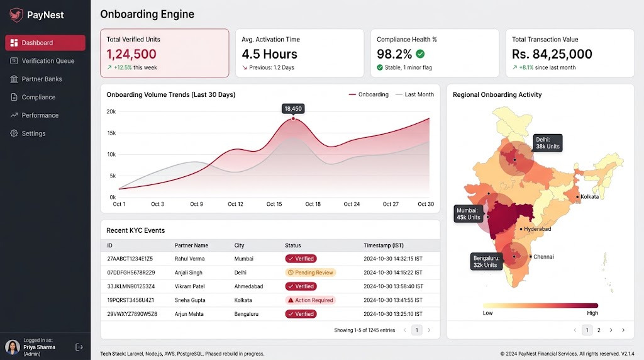Select page 1 of regional activity
Viewport: 644px width, 360px height.
click(x=587, y=330)
